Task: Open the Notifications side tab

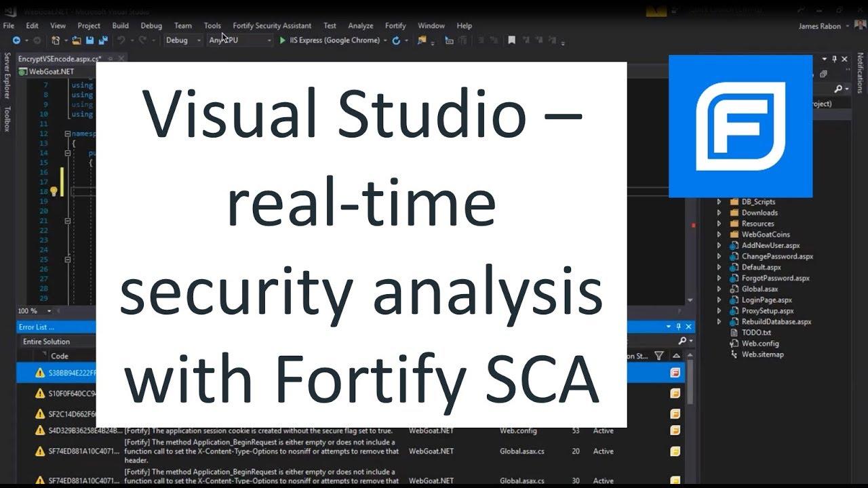Action: [x=861, y=73]
